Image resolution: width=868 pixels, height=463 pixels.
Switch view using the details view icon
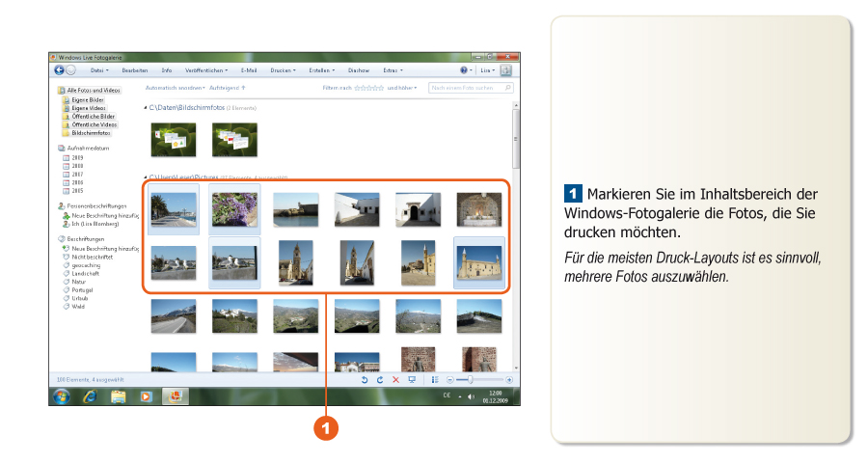[x=435, y=380]
